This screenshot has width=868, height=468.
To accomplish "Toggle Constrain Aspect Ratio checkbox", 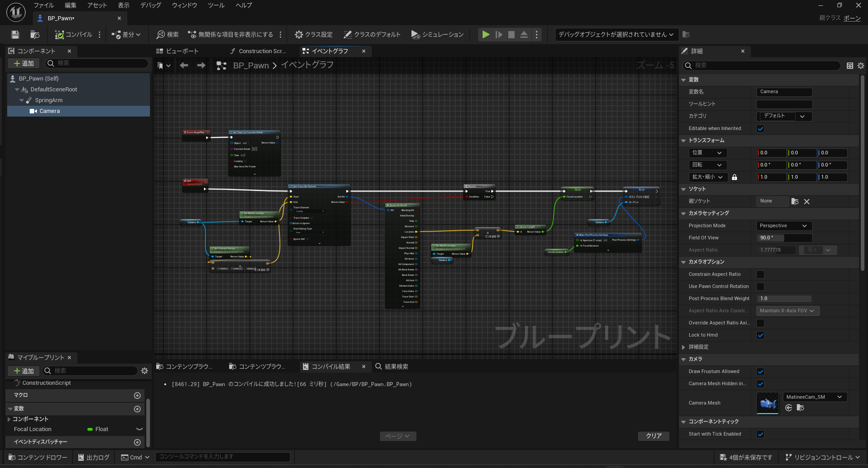I will point(760,274).
